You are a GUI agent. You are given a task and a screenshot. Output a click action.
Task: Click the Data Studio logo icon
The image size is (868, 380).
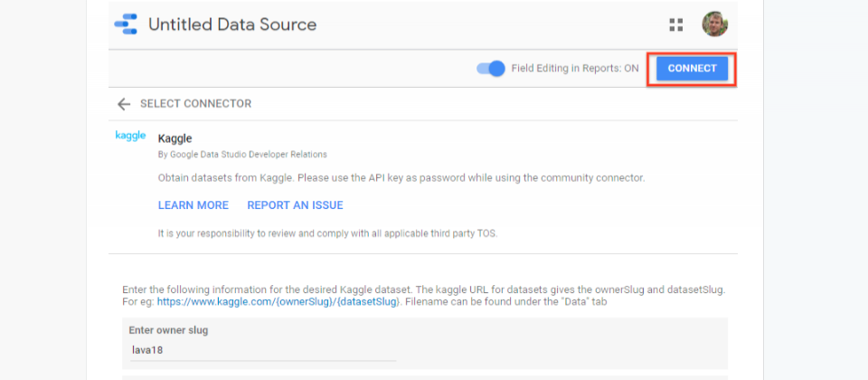coord(126,24)
